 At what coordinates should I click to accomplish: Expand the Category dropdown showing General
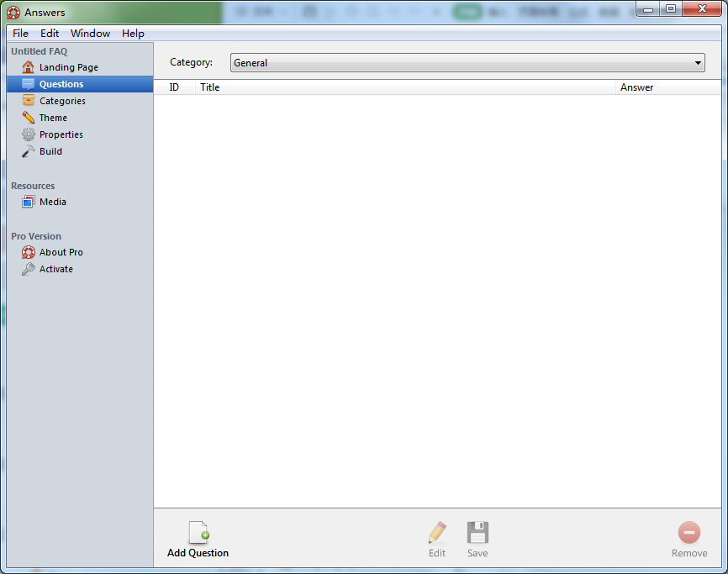pyautogui.click(x=467, y=63)
